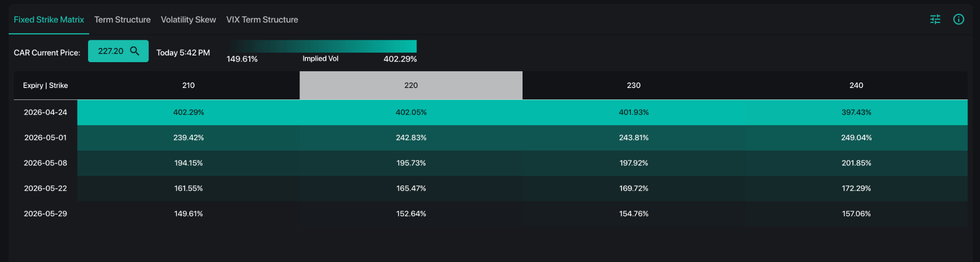Image resolution: width=980 pixels, height=262 pixels.
Task: Click the 195.73% implied vol cell
Action: (x=411, y=163)
